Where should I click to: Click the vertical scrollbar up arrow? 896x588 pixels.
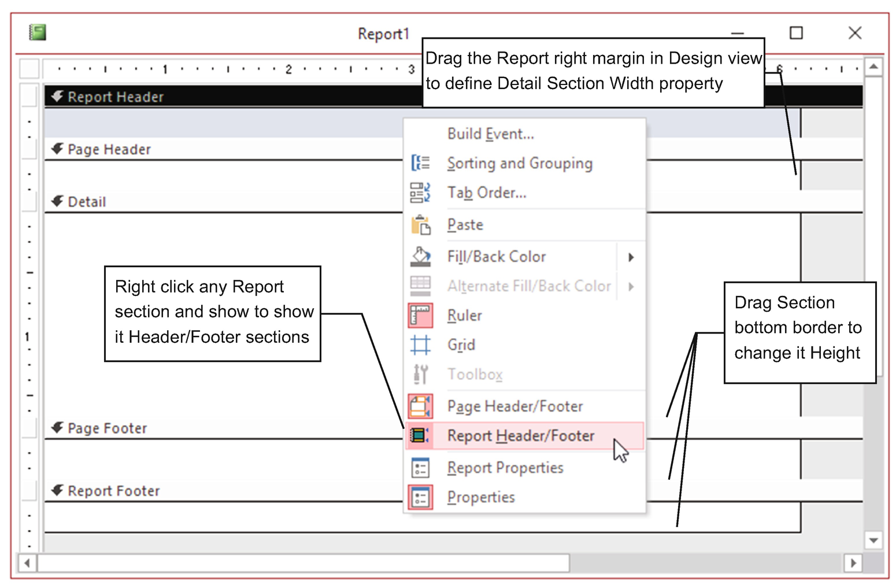[873, 67]
